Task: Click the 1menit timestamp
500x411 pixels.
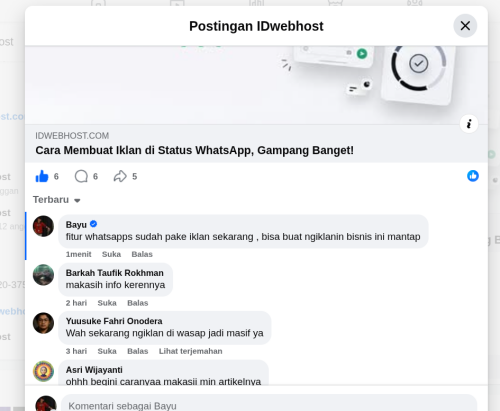Action: pyautogui.click(x=78, y=254)
